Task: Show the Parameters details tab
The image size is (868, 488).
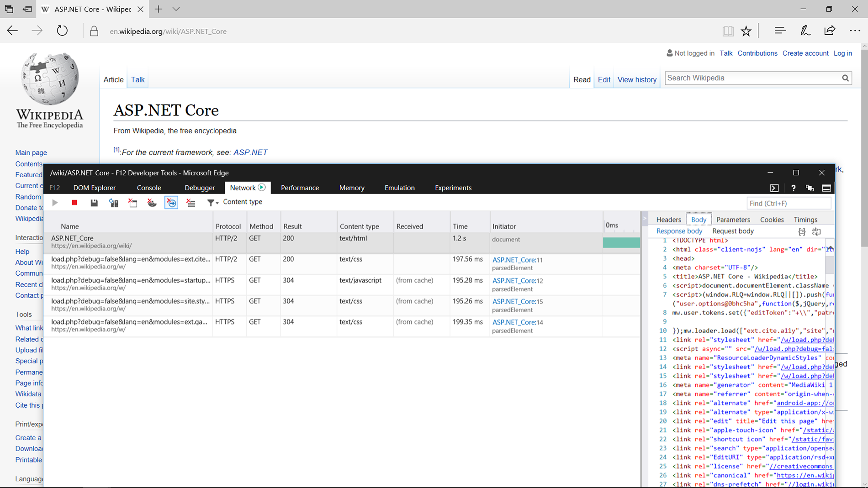Action: tap(733, 220)
